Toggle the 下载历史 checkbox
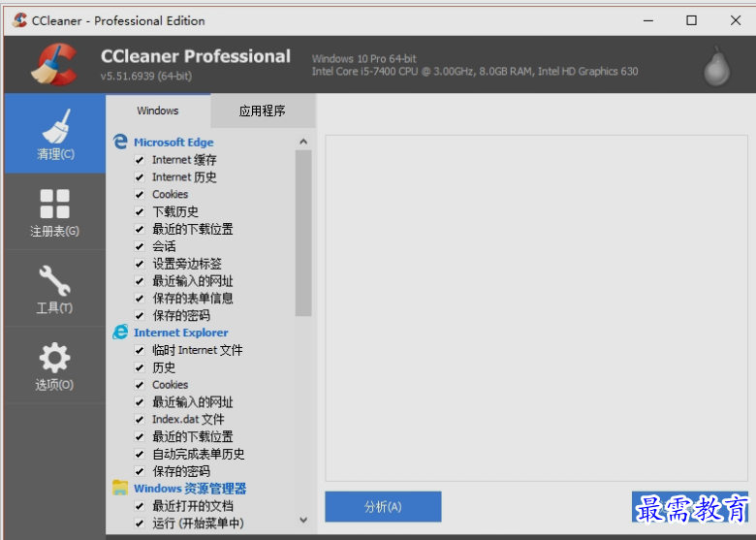 pyautogui.click(x=140, y=211)
